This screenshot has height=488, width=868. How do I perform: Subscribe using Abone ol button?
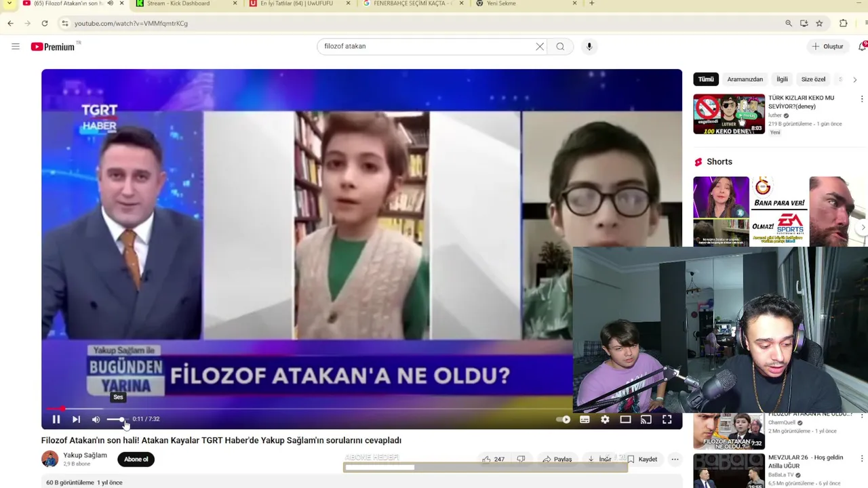[136, 459]
